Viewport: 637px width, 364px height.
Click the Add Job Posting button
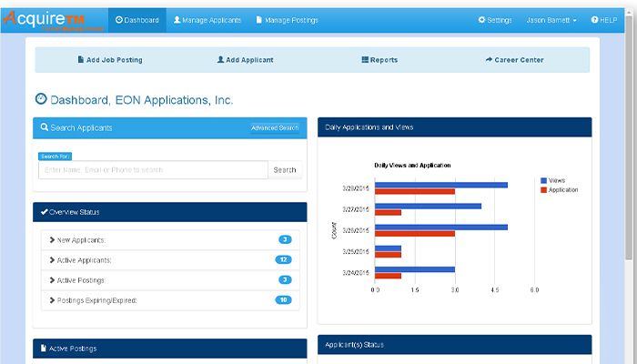coord(111,60)
